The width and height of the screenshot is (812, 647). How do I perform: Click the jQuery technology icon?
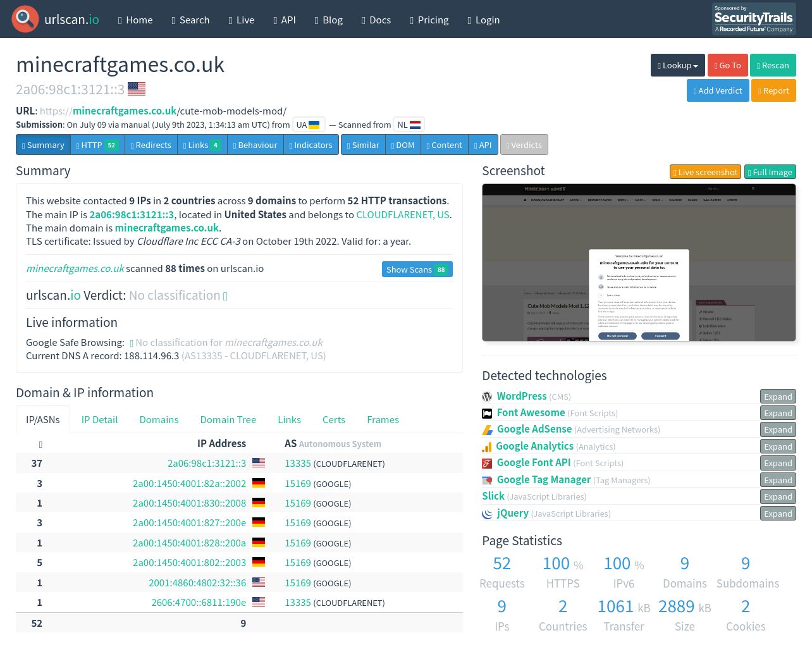(x=487, y=514)
